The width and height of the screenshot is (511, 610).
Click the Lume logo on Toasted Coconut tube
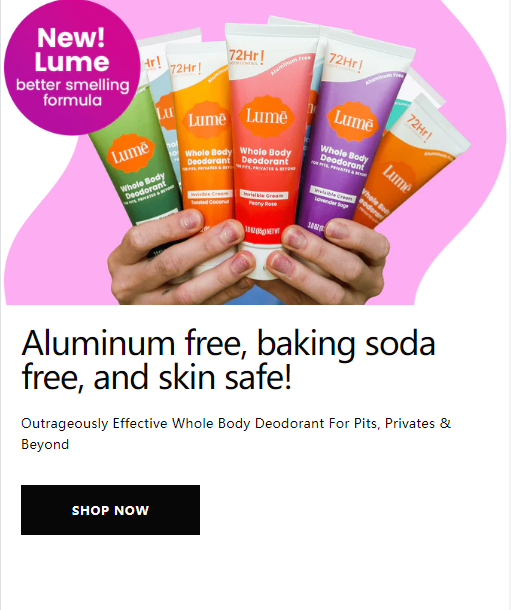tap(207, 119)
